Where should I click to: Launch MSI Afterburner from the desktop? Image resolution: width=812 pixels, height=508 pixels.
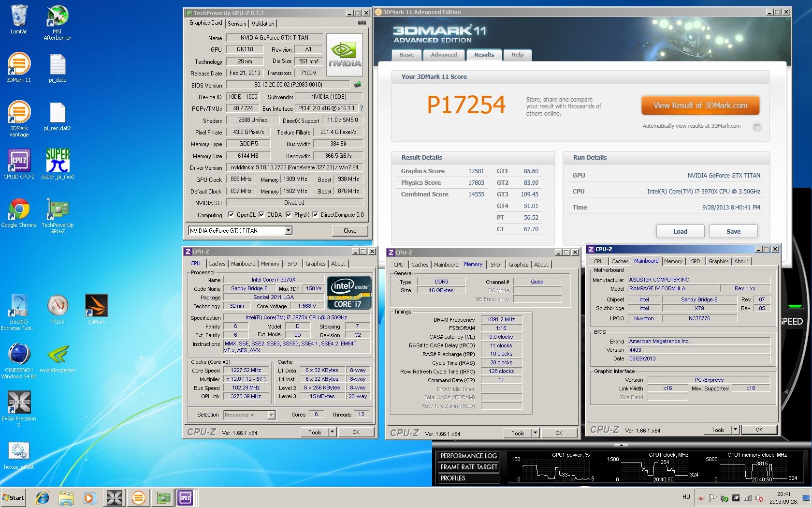coord(57,22)
